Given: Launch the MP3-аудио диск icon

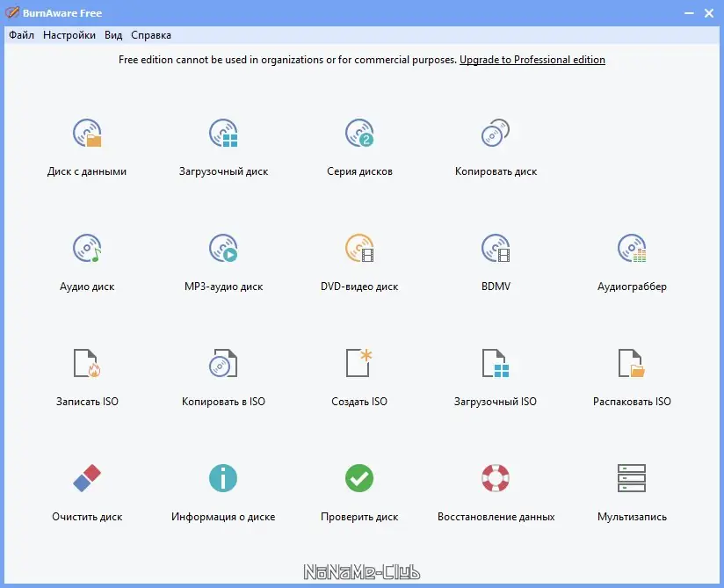Looking at the screenshot, I should [x=223, y=248].
